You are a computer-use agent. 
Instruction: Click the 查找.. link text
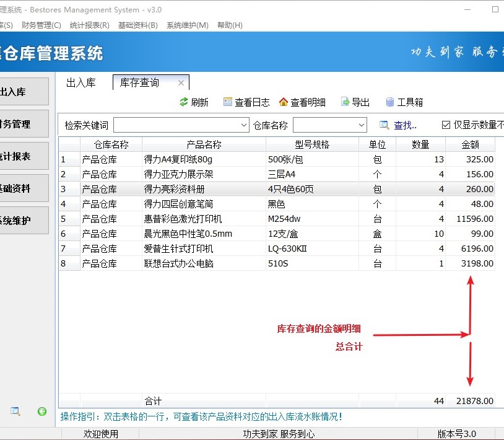coord(405,125)
